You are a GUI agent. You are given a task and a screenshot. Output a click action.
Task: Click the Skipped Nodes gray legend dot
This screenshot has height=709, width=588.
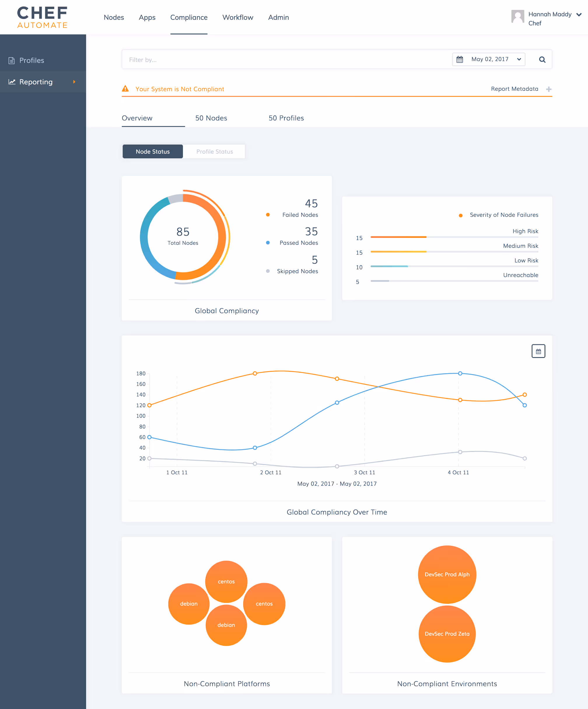click(268, 271)
